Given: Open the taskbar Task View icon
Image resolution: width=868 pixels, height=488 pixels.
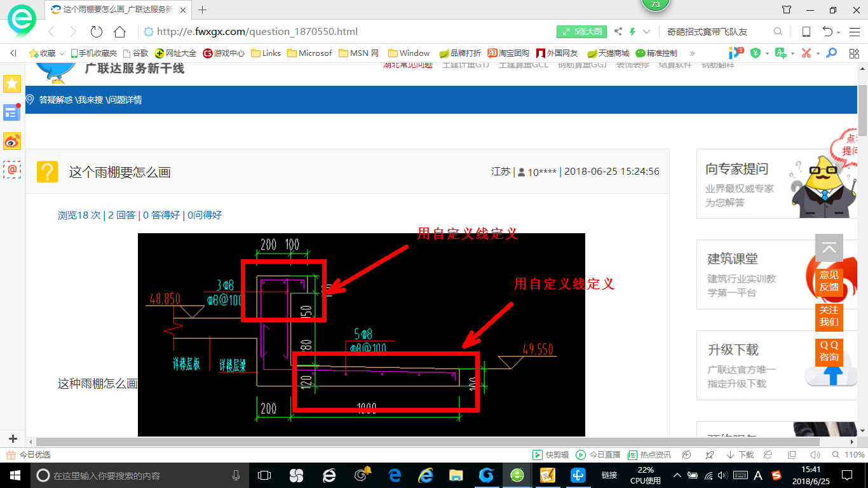Looking at the screenshot, I should tap(264, 475).
